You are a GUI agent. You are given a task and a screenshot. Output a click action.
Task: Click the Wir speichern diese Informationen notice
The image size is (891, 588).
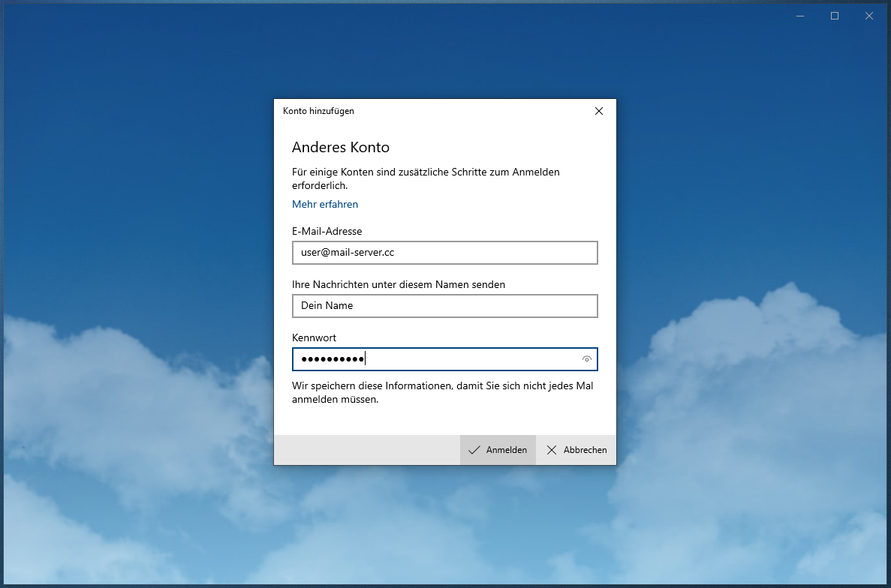tap(442, 393)
